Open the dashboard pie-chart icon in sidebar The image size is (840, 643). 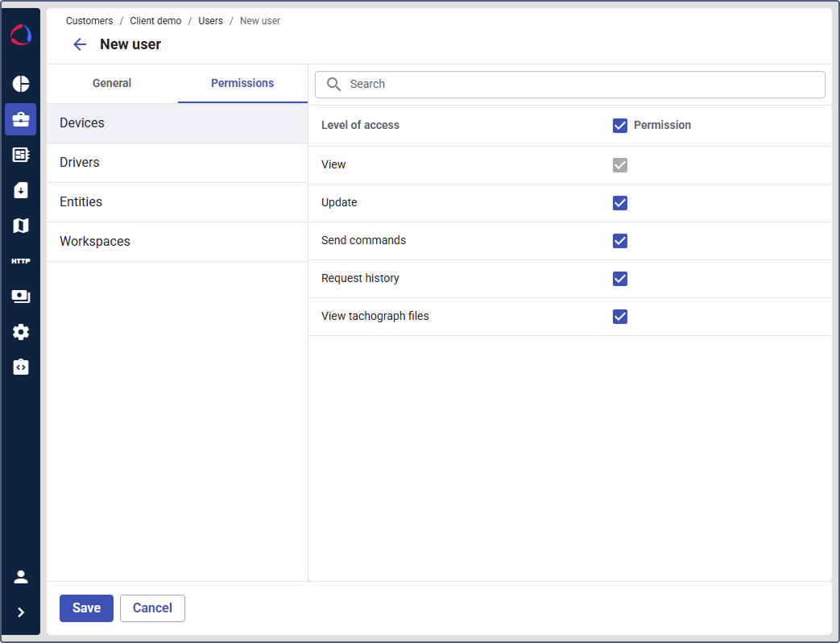(x=20, y=83)
